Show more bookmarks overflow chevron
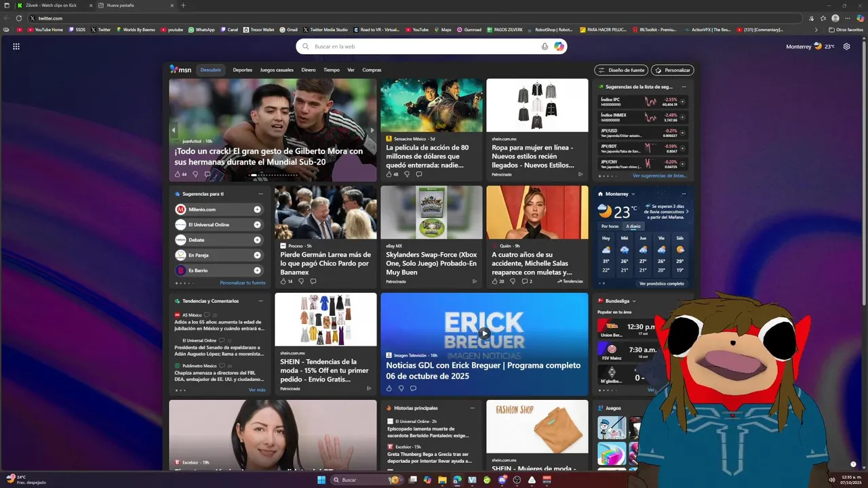 (816, 30)
